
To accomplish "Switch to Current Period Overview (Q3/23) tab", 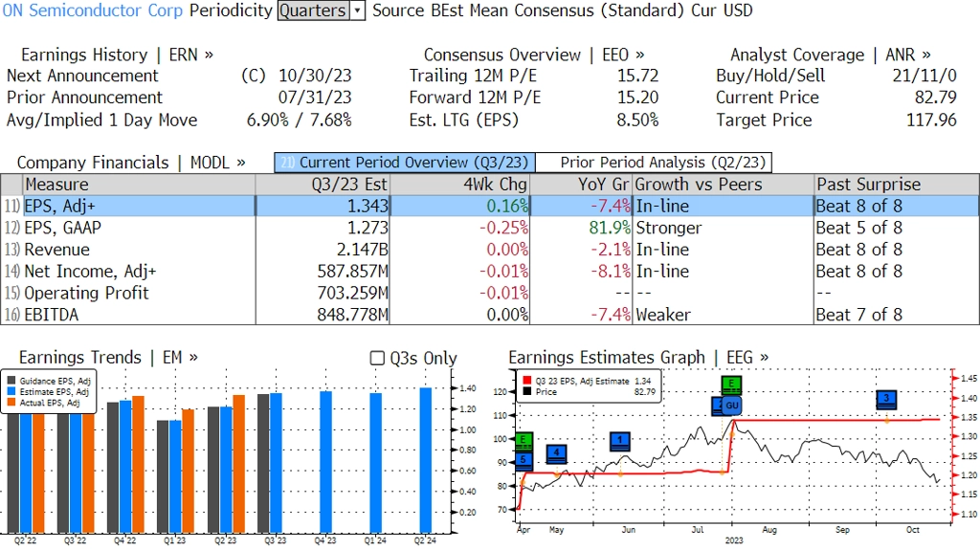I will coord(405,163).
